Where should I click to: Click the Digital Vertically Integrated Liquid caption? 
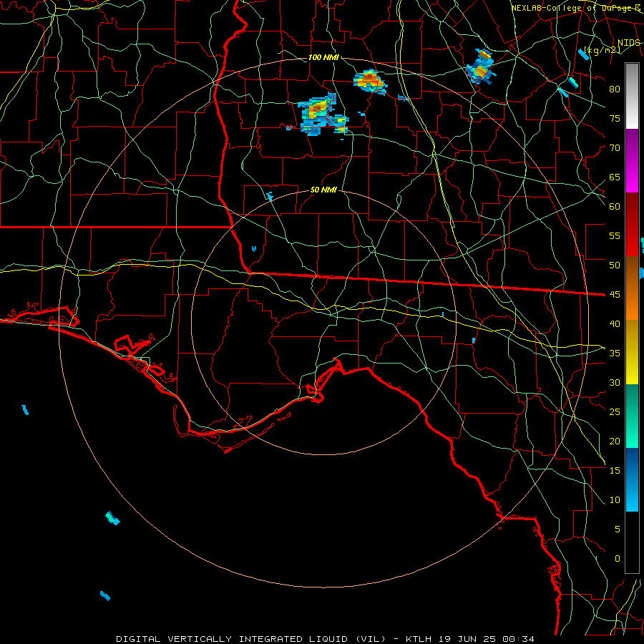251,639
